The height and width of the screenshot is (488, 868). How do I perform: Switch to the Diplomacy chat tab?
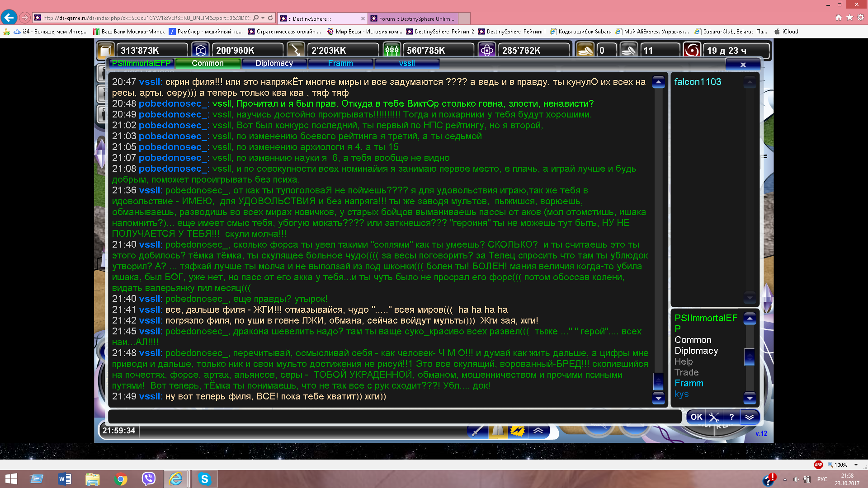(x=274, y=64)
